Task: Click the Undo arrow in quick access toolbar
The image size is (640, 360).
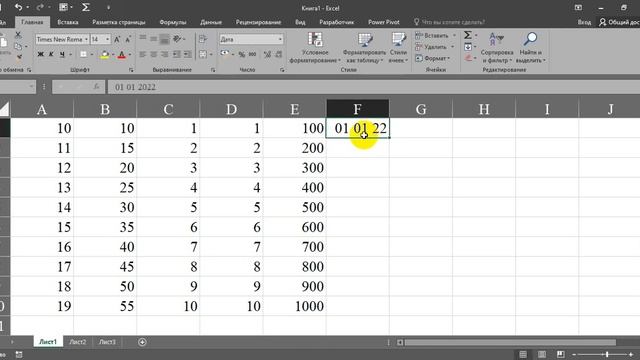Action: pos(18,7)
